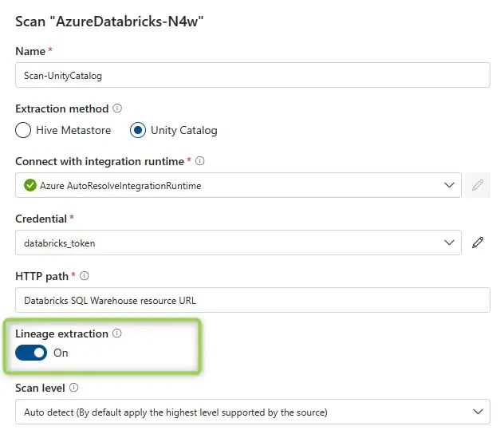Click the green checkmark on Azure AutoResolveIntegrationRuntime
The image size is (504, 434).
coord(30,185)
